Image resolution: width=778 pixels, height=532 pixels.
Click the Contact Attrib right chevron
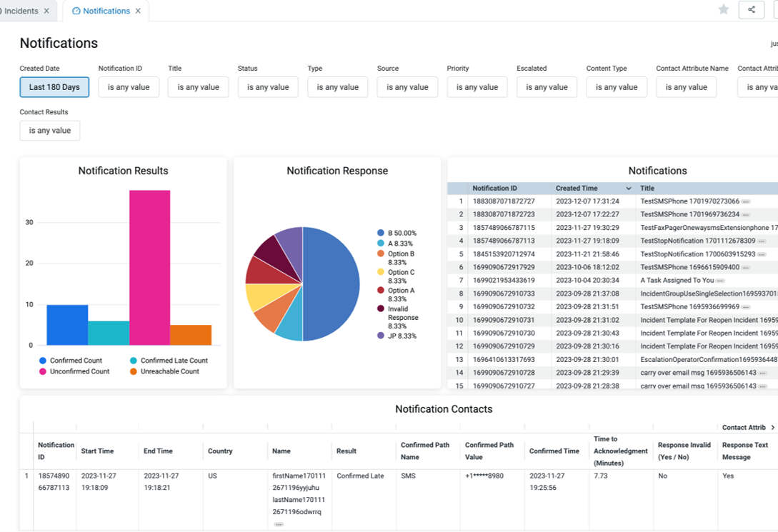point(772,427)
